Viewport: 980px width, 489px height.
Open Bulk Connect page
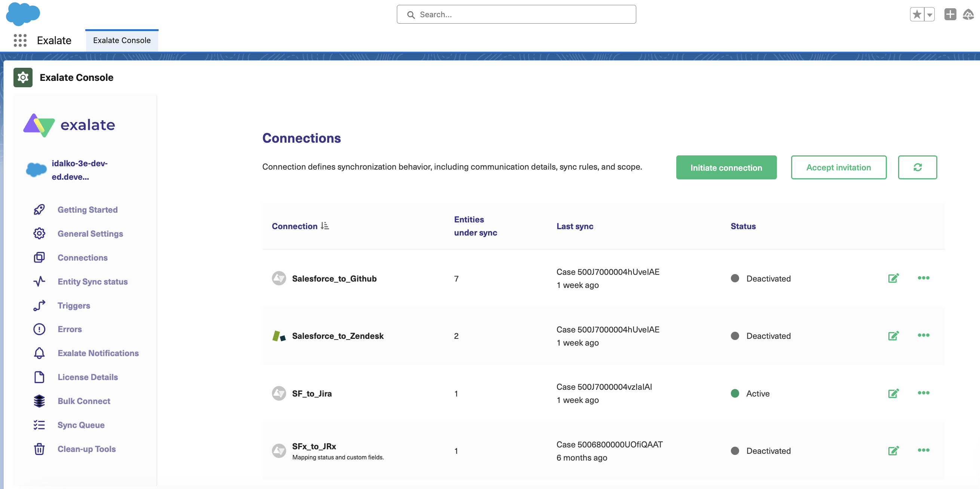point(84,401)
